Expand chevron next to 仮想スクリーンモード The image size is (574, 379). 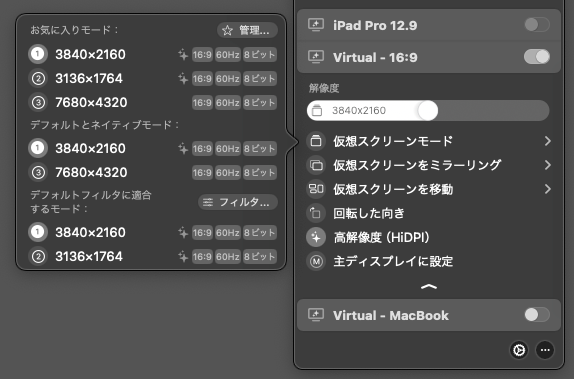(548, 141)
